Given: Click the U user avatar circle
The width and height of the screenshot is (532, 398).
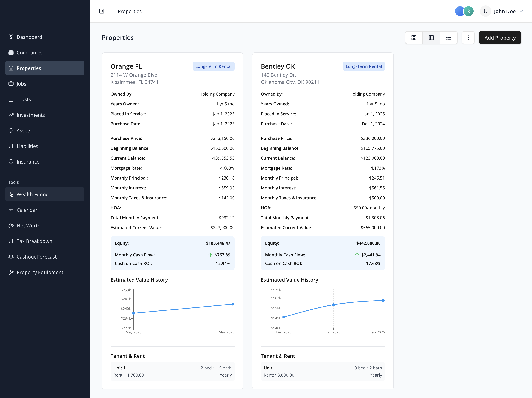Looking at the screenshot, I should pos(485,11).
